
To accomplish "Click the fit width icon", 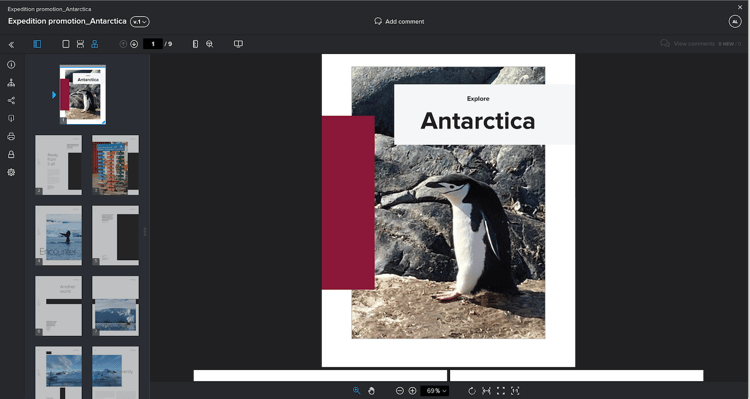I will coord(486,391).
